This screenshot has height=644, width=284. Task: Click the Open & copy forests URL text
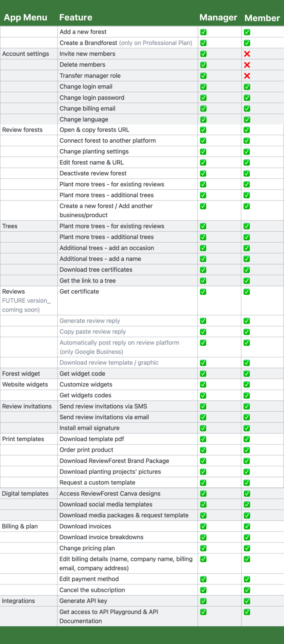[94, 130]
